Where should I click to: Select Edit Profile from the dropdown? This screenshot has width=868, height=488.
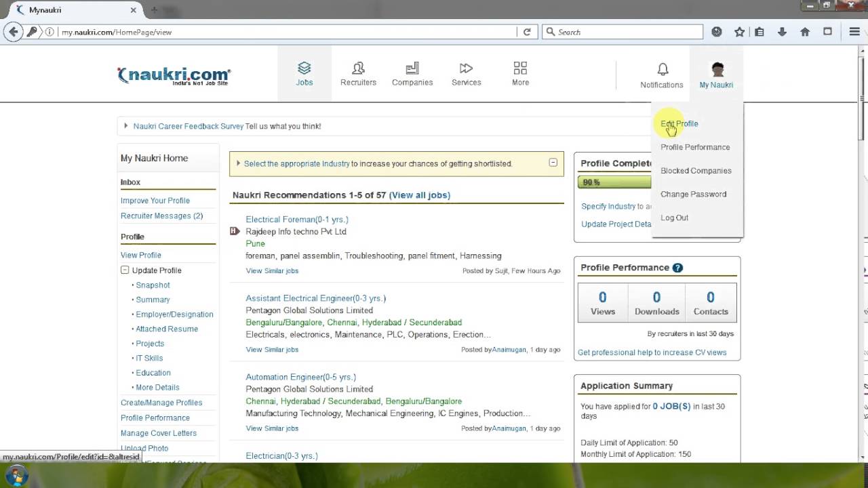point(679,123)
